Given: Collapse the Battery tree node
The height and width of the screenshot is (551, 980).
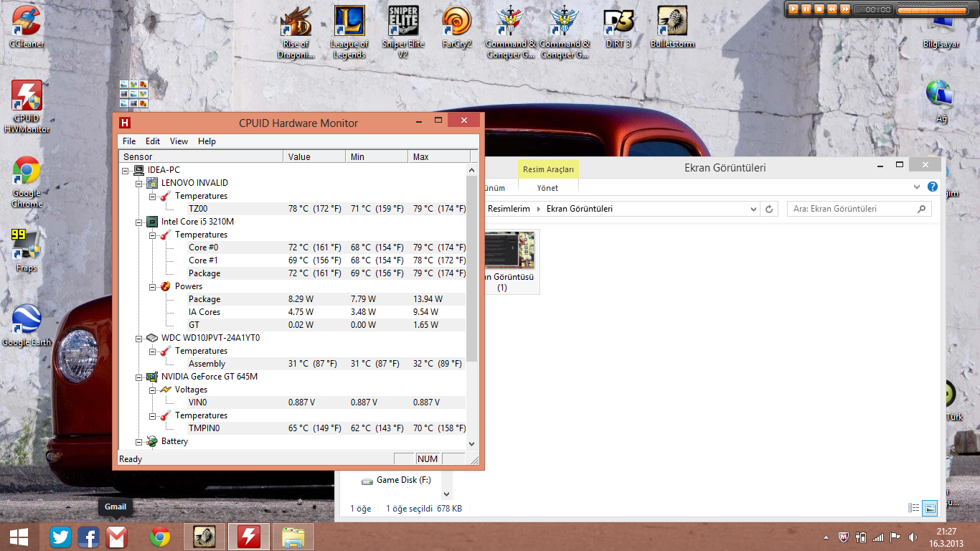Looking at the screenshot, I should coord(138,441).
